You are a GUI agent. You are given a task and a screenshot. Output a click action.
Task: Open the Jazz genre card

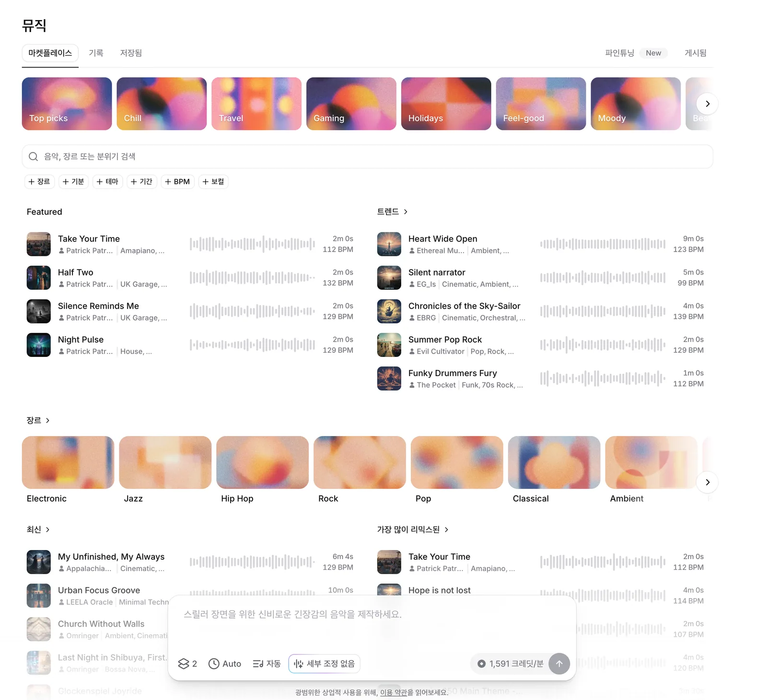coord(165,463)
